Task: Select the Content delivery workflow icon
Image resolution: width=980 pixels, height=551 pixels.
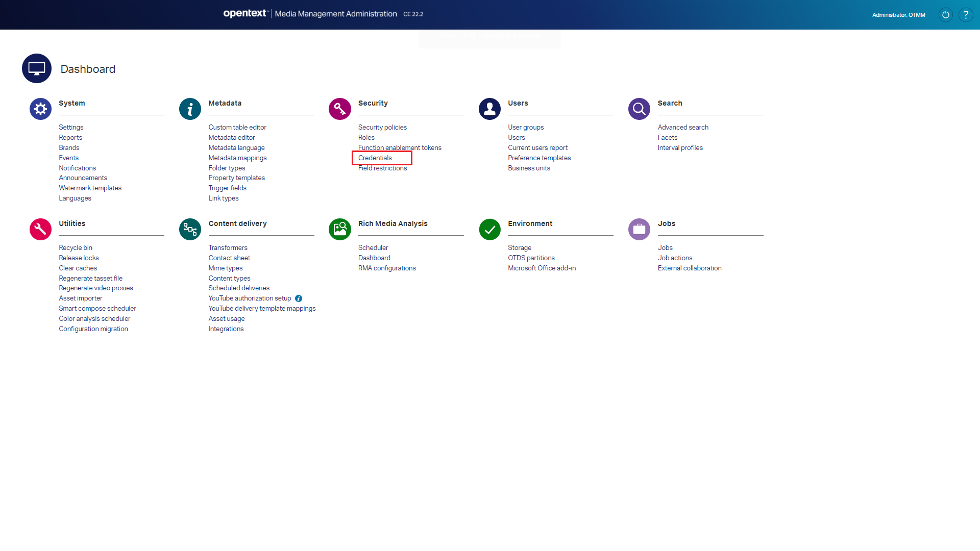Action: [x=189, y=229]
